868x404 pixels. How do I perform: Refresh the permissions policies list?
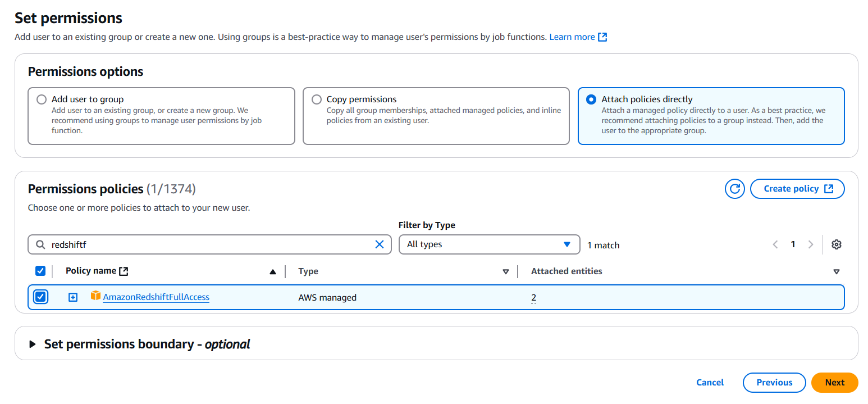734,189
